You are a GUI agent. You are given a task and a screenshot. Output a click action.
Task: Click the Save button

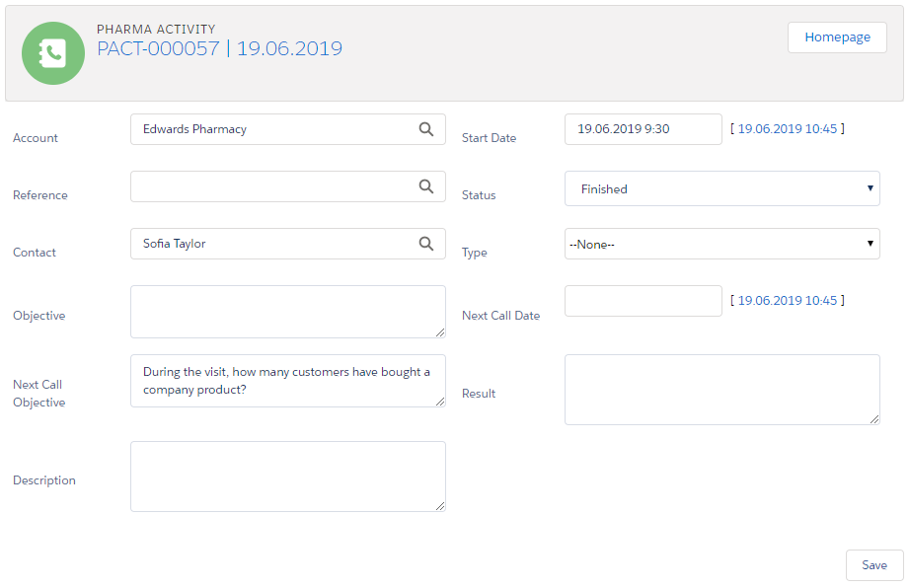pyautogui.click(x=873, y=565)
